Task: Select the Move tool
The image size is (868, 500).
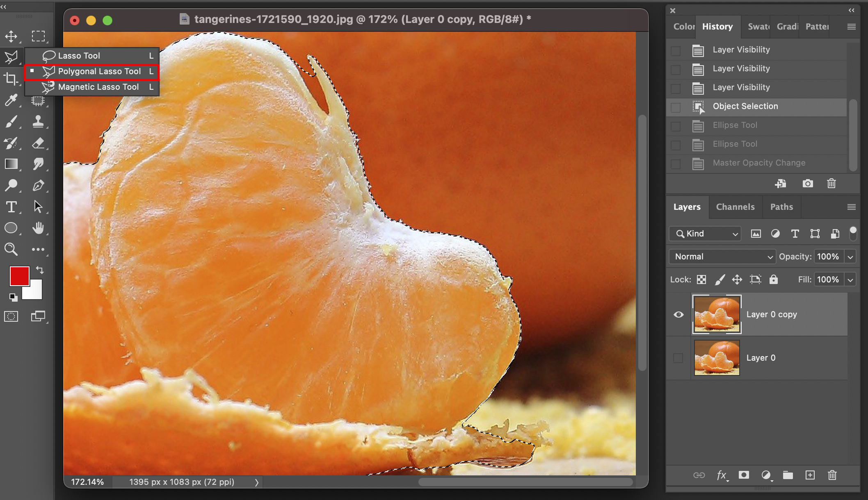Action: tap(11, 36)
